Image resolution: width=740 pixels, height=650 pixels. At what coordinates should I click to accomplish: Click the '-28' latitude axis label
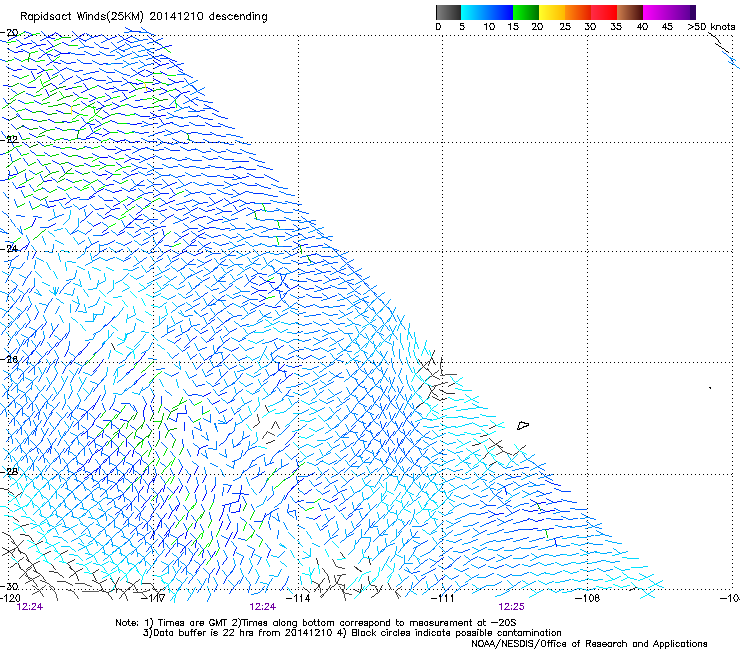coord(10,472)
